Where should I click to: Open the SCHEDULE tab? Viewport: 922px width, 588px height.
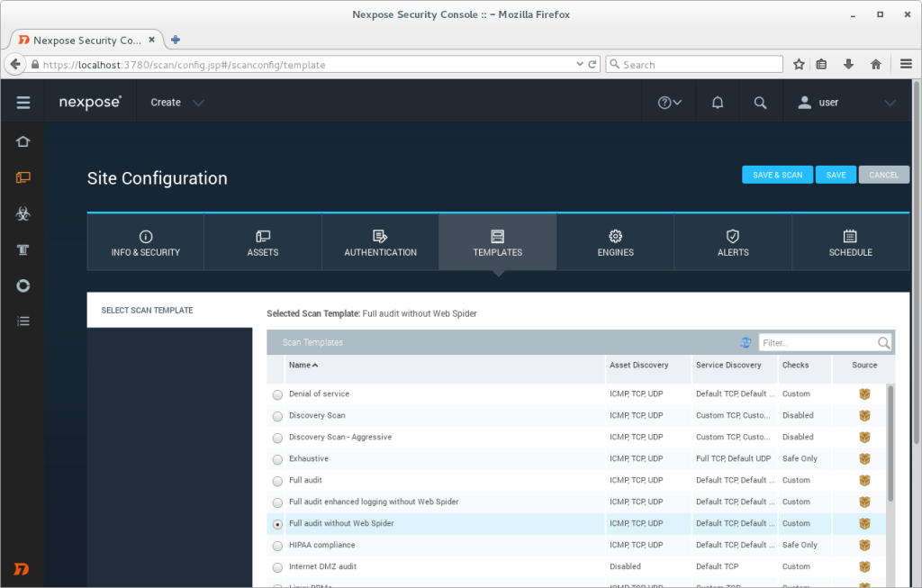click(x=850, y=240)
